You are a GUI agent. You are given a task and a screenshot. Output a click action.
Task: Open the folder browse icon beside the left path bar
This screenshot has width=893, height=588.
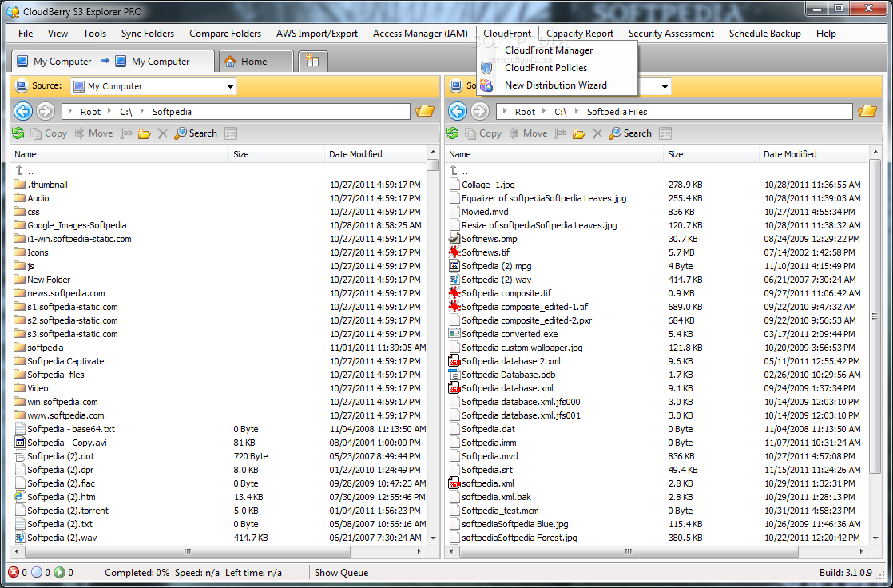coord(425,111)
